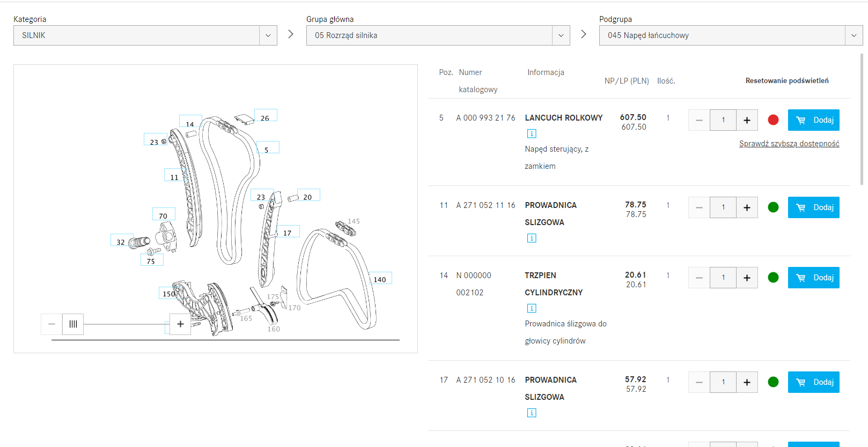This screenshot has height=447, width=868.
Task: Open info icon for TRZPIEN CYLINDRYCZNY
Action: point(532,308)
